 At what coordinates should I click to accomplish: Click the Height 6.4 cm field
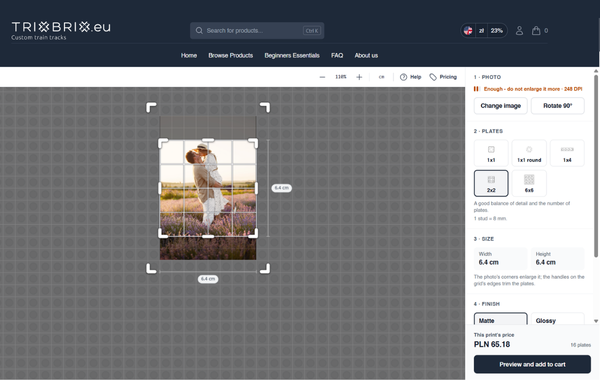[x=558, y=259]
